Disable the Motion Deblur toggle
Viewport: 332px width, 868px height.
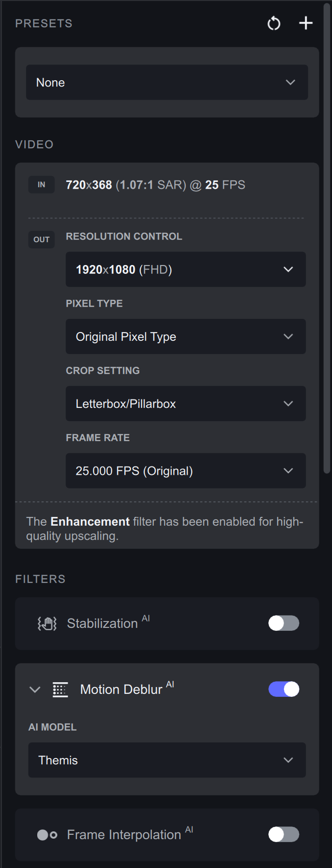pos(284,689)
